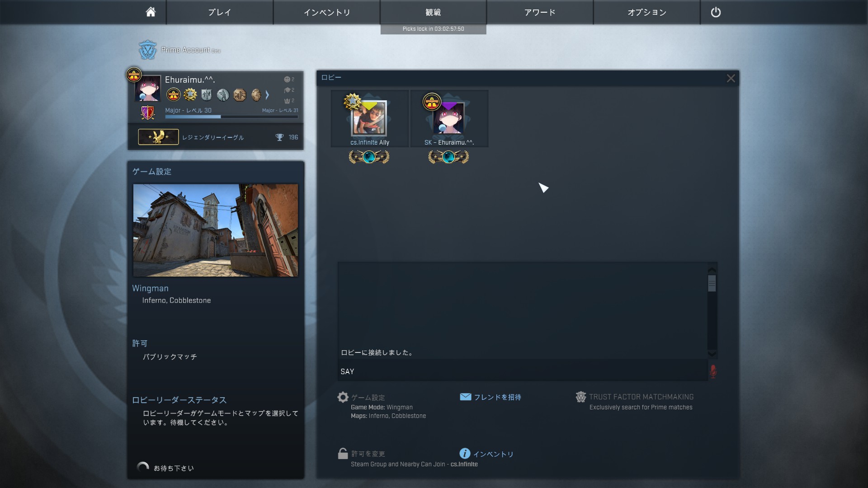
Task: Click the お待ち下さい loading spinner
Action: [x=143, y=468]
